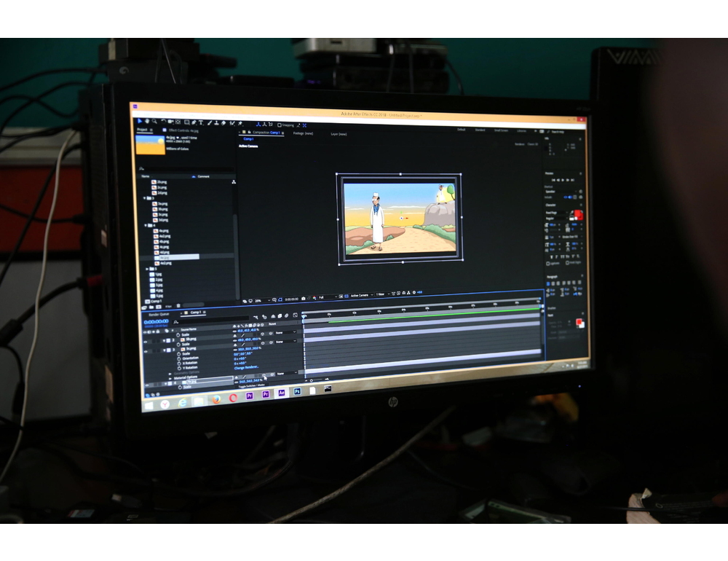Select the Rectangle shape tool
Screen dimensions: 728x561
186,122
